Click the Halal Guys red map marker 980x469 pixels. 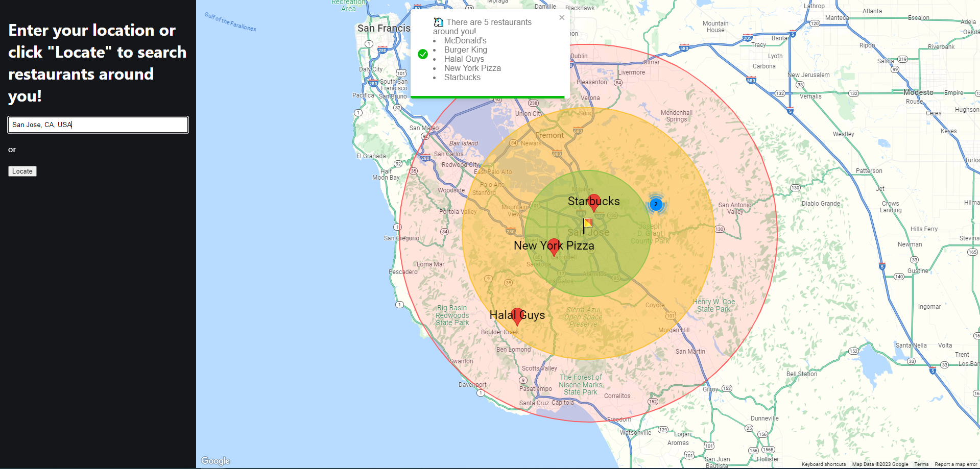[x=517, y=316]
